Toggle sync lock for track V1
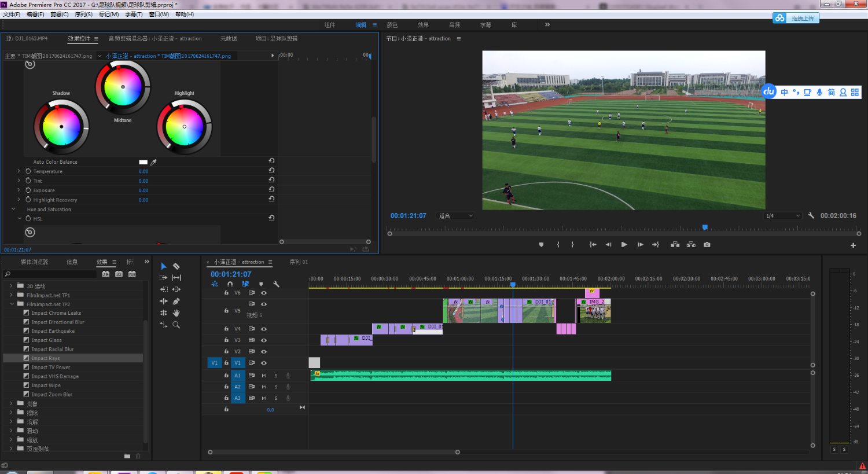 (251, 363)
